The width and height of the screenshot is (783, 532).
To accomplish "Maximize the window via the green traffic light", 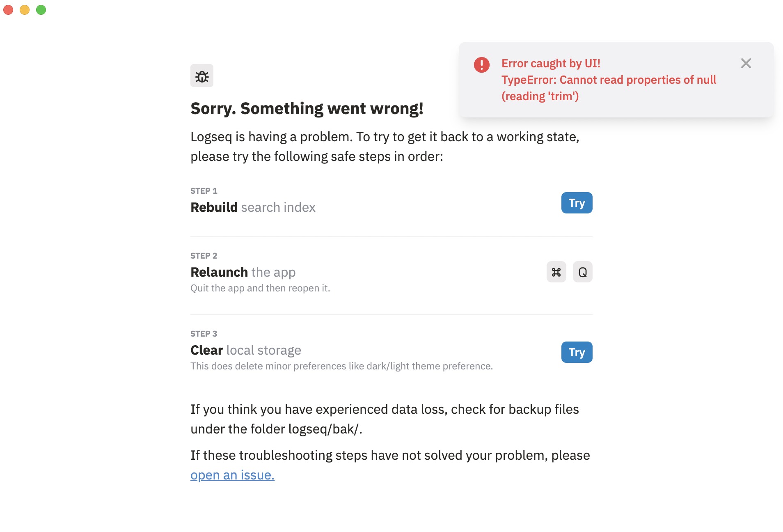I will pyautogui.click(x=41, y=10).
